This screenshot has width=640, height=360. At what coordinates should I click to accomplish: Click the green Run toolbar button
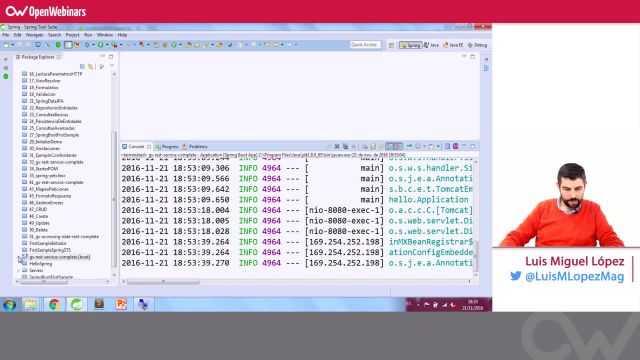(100, 45)
